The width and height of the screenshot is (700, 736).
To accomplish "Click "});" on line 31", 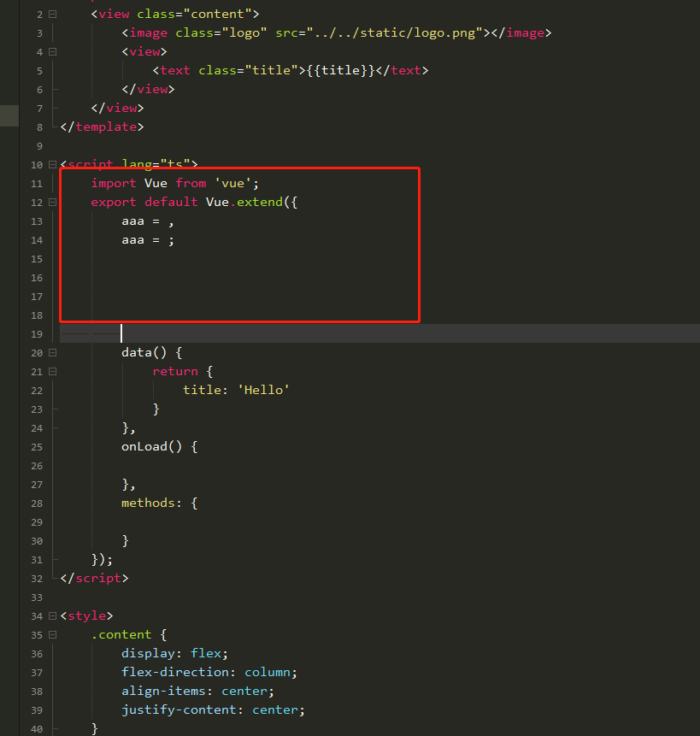I will click(x=103, y=560).
